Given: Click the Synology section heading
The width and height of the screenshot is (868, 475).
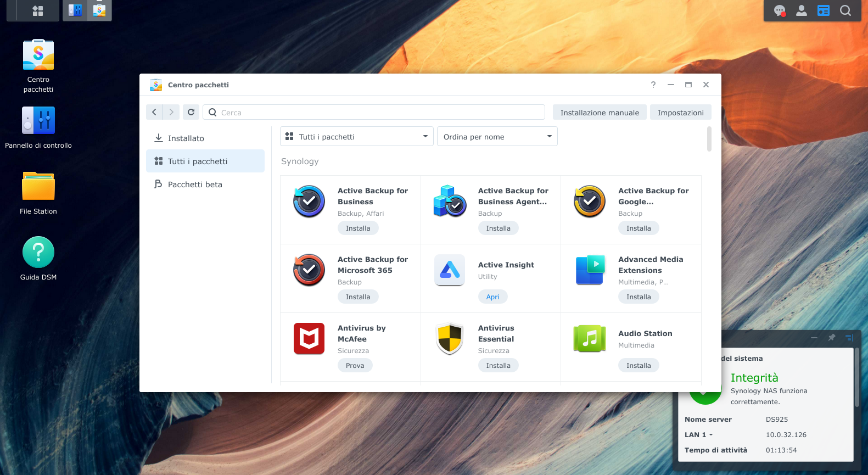Looking at the screenshot, I should point(300,161).
